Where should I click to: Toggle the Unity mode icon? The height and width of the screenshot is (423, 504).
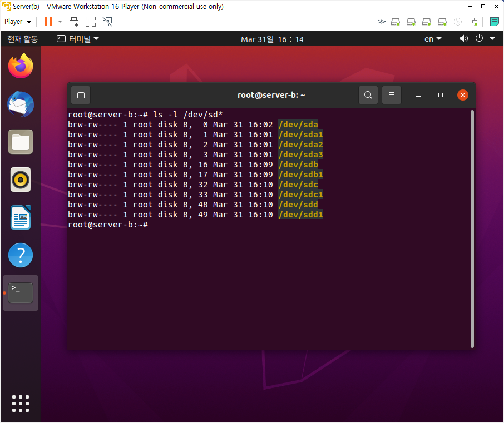[107, 22]
